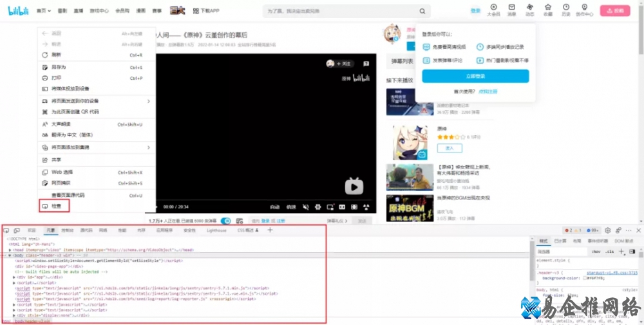The image size is (644, 325).
Task: Click the pink 投稿 upload button
Action: (x=615, y=11)
